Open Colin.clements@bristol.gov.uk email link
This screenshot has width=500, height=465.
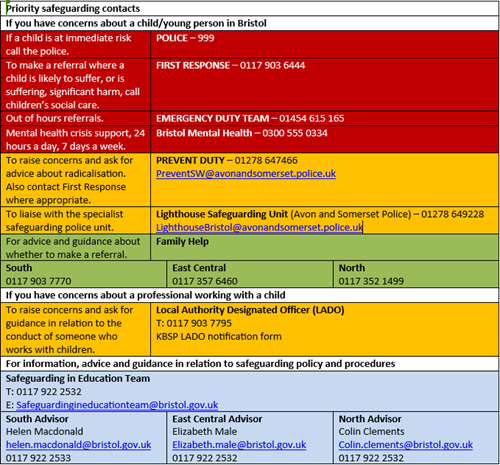(x=406, y=445)
